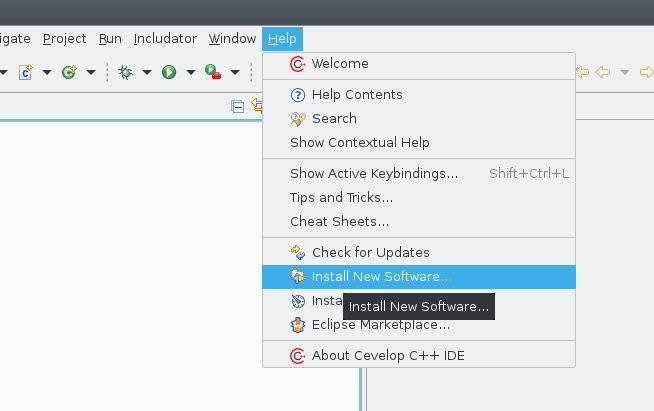The width and height of the screenshot is (654, 411).
Task: Click the New C++ class toolbar icon
Action: click(x=69, y=72)
